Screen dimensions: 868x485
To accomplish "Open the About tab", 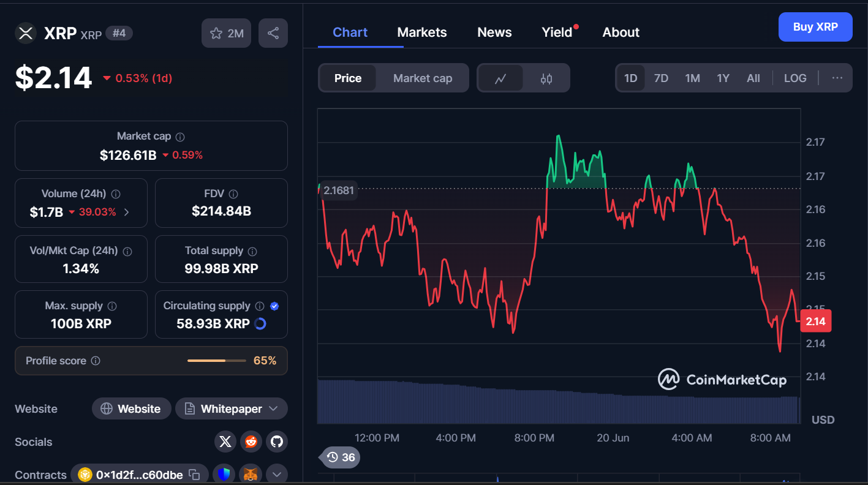I will pos(621,32).
